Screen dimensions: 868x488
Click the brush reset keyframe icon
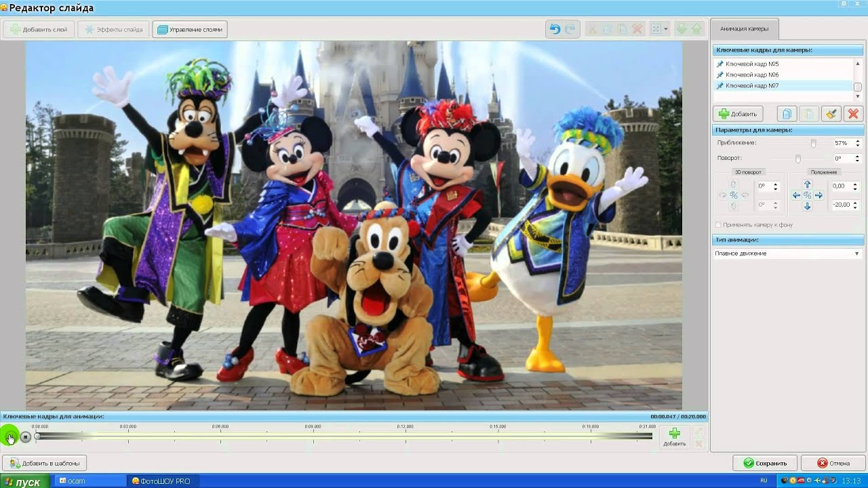pos(831,114)
